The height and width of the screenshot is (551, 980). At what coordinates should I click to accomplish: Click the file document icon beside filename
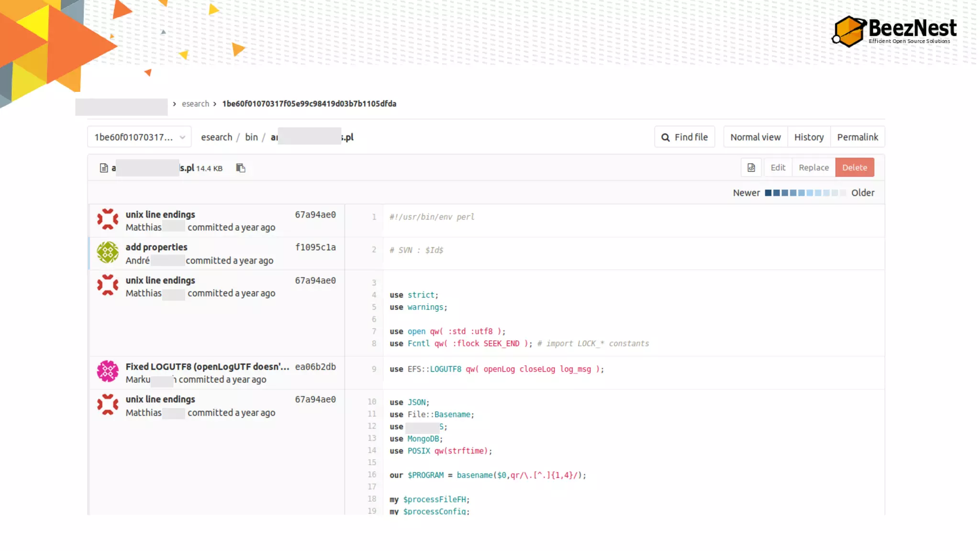click(x=103, y=168)
